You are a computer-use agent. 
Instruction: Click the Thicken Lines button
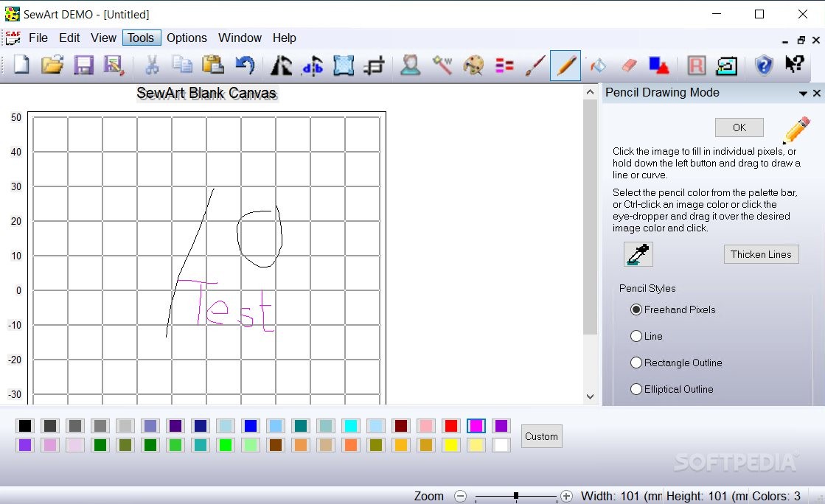(x=761, y=254)
